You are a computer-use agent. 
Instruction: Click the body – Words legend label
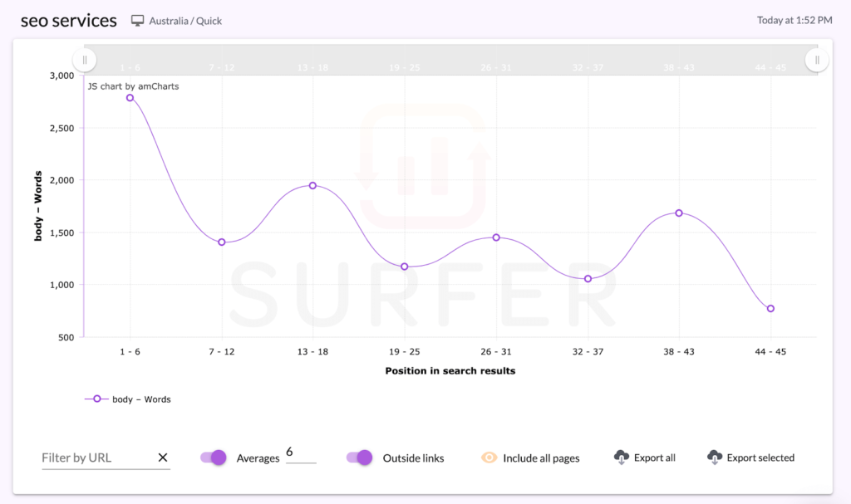pyautogui.click(x=141, y=399)
